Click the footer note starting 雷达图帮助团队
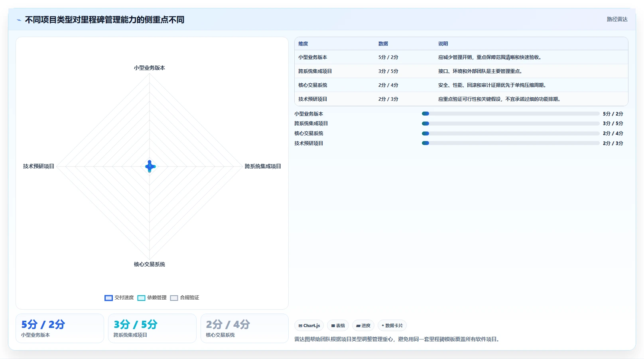 (398, 339)
